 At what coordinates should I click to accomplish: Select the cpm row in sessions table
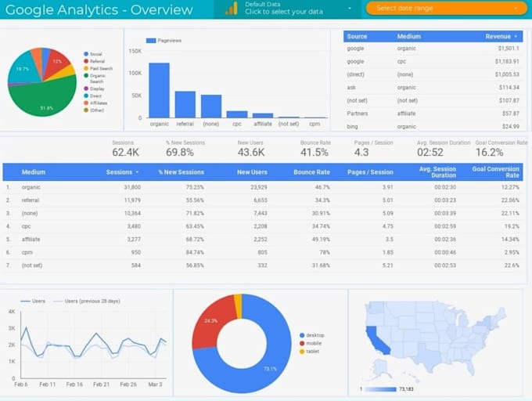(x=263, y=252)
